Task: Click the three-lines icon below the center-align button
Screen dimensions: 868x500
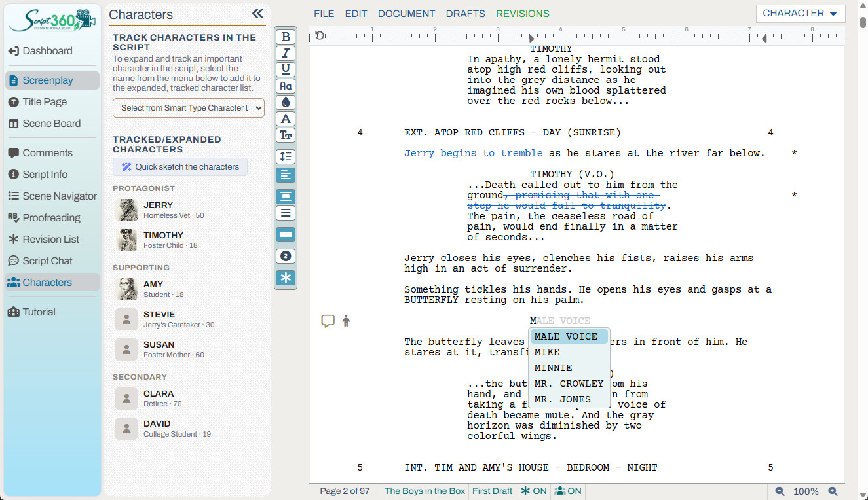Action: 285,213
